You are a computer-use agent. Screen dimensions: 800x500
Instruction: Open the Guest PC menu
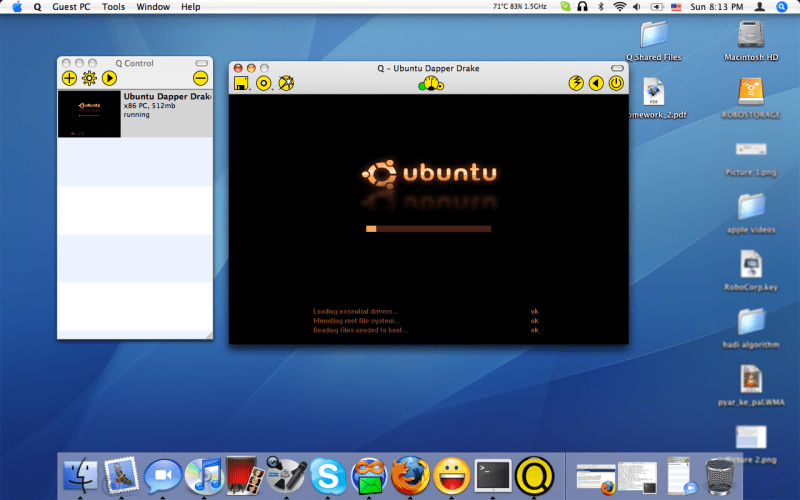[72, 7]
